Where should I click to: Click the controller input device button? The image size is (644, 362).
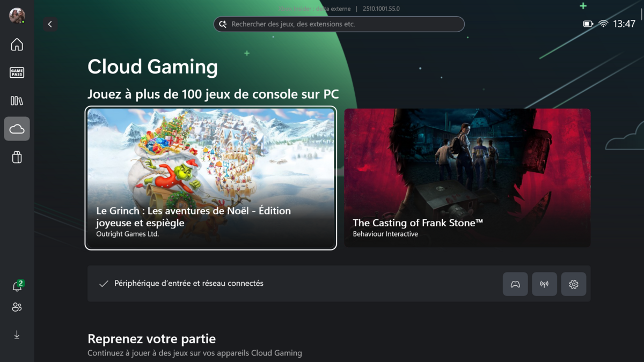coord(515,284)
